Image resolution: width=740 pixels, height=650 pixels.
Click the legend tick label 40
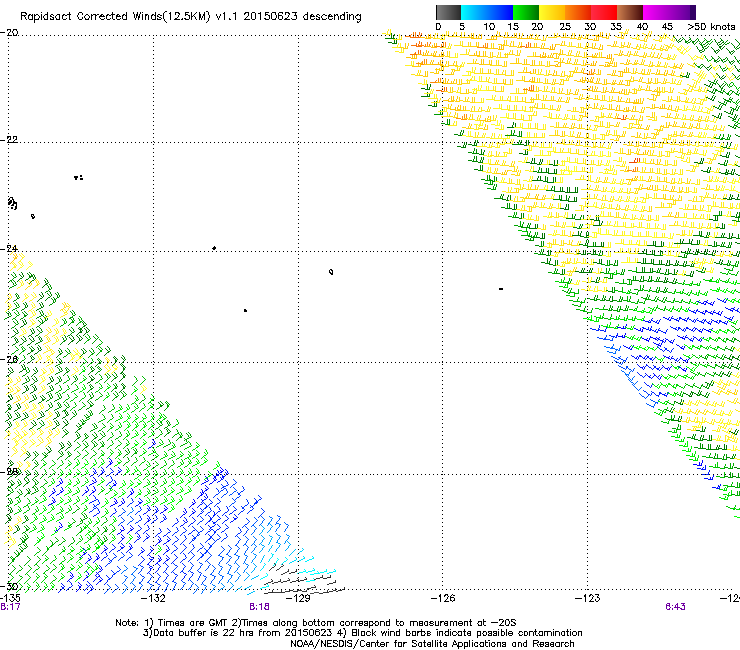[x=642, y=27]
